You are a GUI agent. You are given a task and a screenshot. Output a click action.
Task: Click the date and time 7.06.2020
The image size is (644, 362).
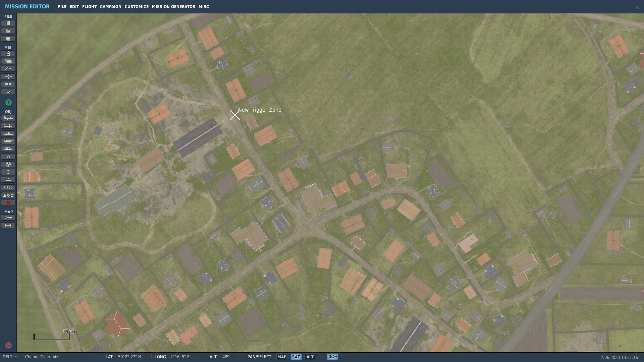tap(619, 357)
